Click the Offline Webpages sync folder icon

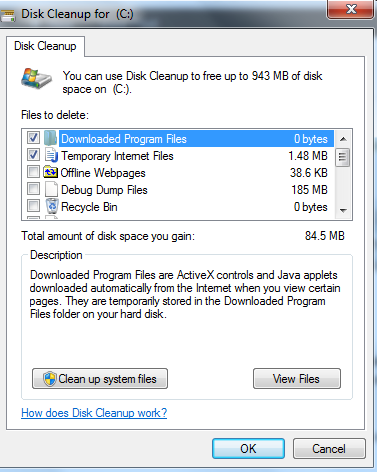(x=50, y=172)
